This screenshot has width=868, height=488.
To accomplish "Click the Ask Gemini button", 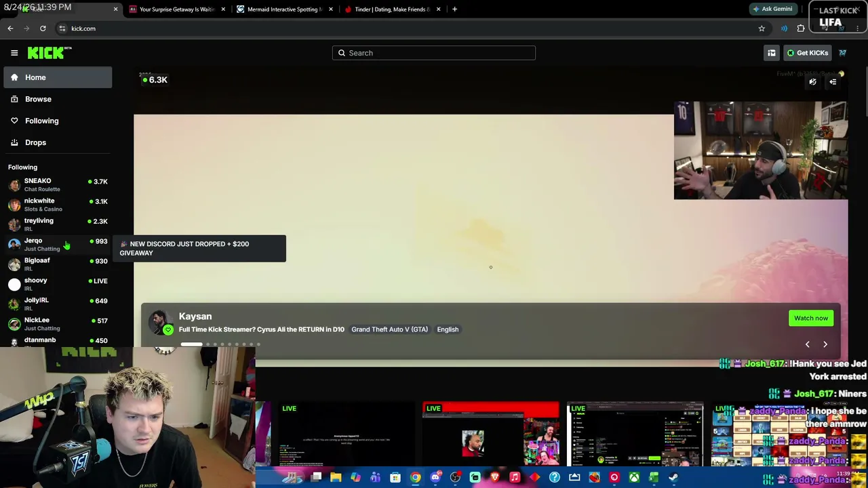I will (772, 9).
